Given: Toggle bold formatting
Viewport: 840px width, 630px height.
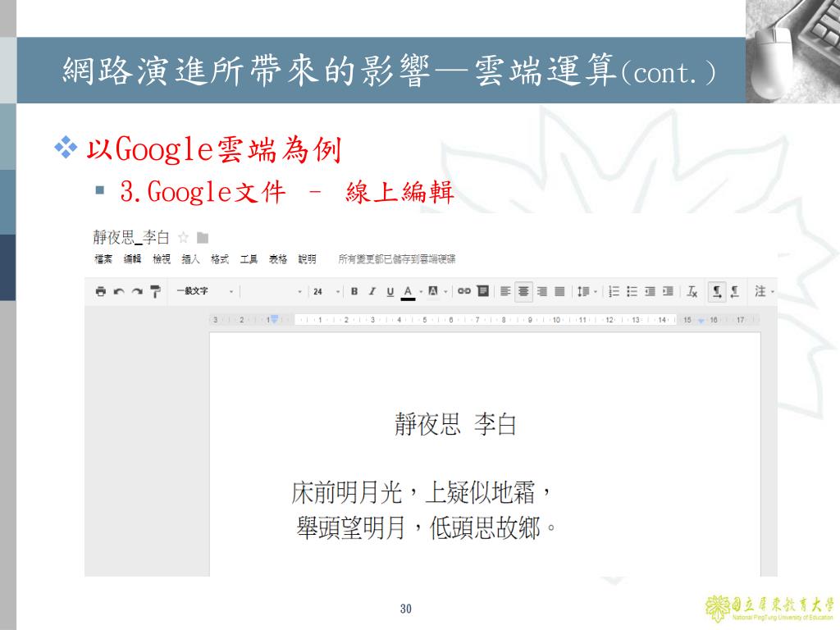Looking at the screenshot, I should coord(354,291).
